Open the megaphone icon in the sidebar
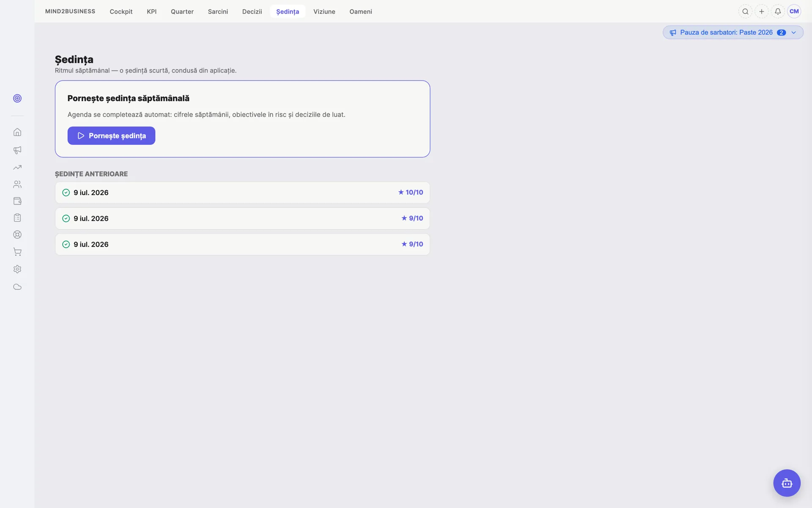This screenshot has height=508, width=812. (x=17, y=150)
